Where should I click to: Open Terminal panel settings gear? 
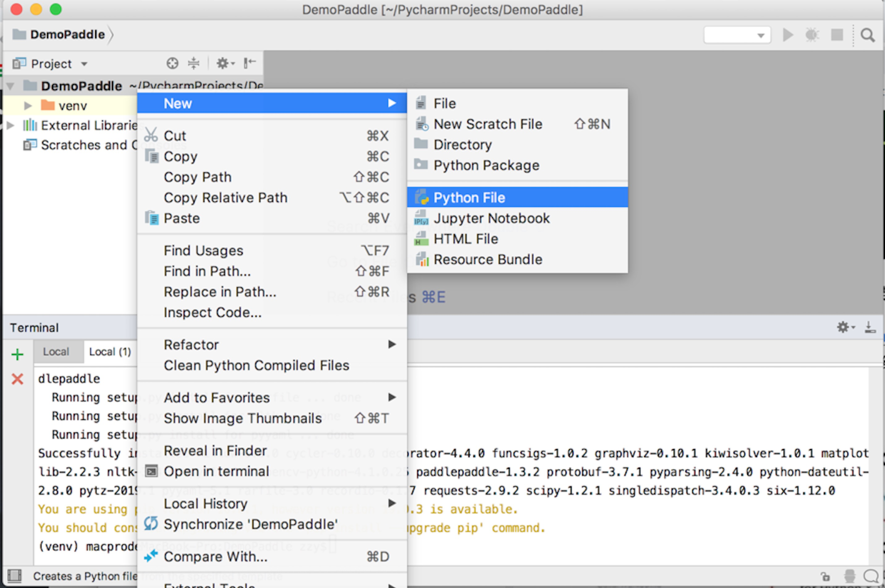(x=846, y=327)
